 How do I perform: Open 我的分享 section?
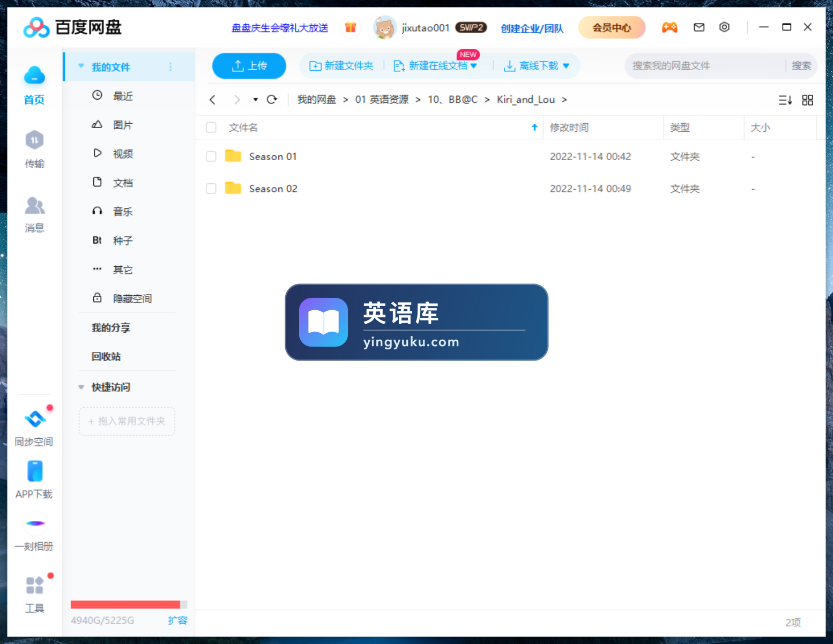111,327
